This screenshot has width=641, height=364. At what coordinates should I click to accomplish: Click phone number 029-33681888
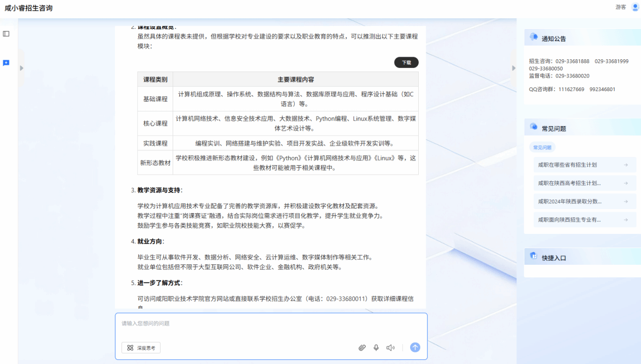click(x=572, y=61)
